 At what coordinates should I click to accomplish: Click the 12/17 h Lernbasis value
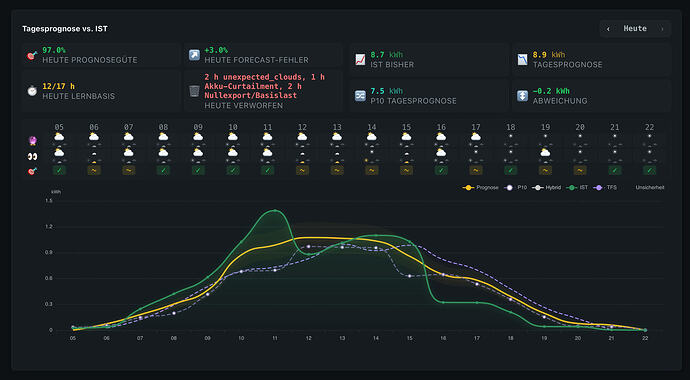click(x=59, y=86)
